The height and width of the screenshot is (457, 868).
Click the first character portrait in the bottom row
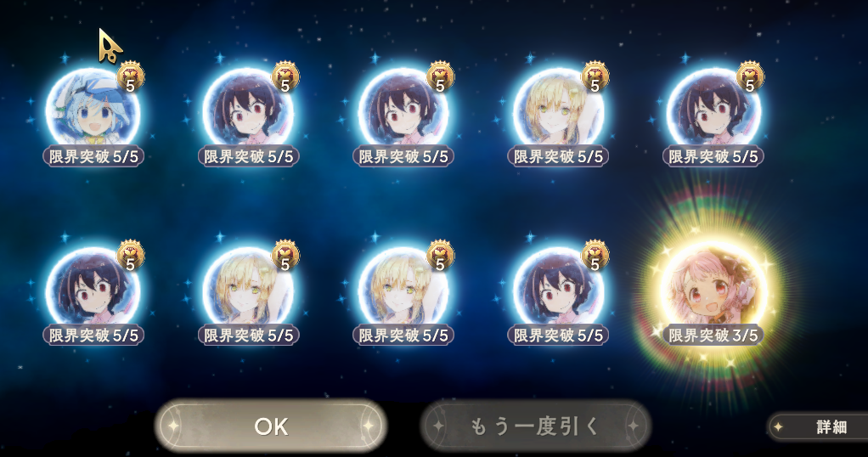pyautogui.click(x=93, y=291)
